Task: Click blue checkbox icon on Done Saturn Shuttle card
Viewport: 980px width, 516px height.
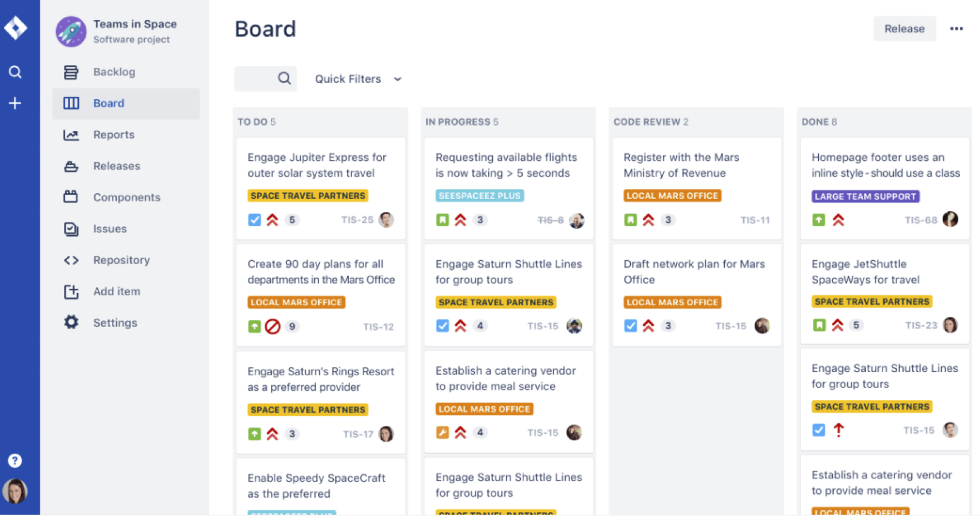Action: point(818,430)
